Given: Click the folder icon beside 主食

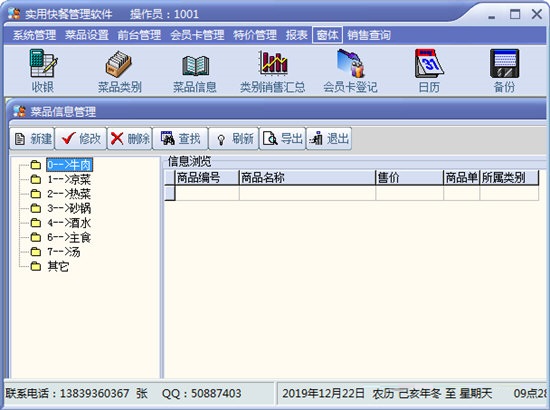Looking at the screenshot, I should [35, 238].
